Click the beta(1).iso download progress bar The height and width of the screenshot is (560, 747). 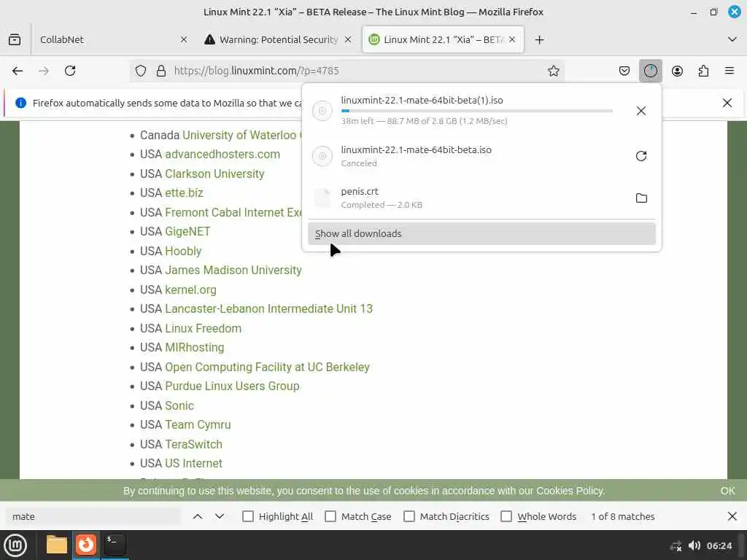pyautogui.click(x=477, y=111)
